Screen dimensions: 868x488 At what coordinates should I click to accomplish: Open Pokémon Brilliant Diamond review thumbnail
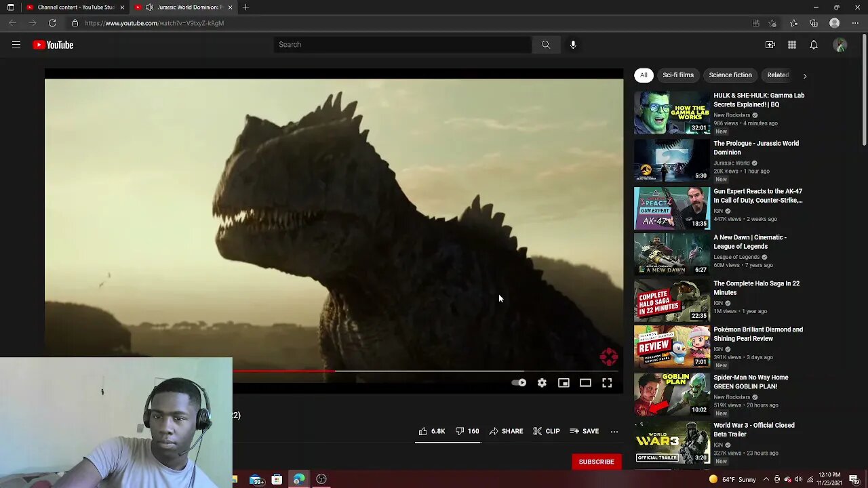[x=672, y=346]
